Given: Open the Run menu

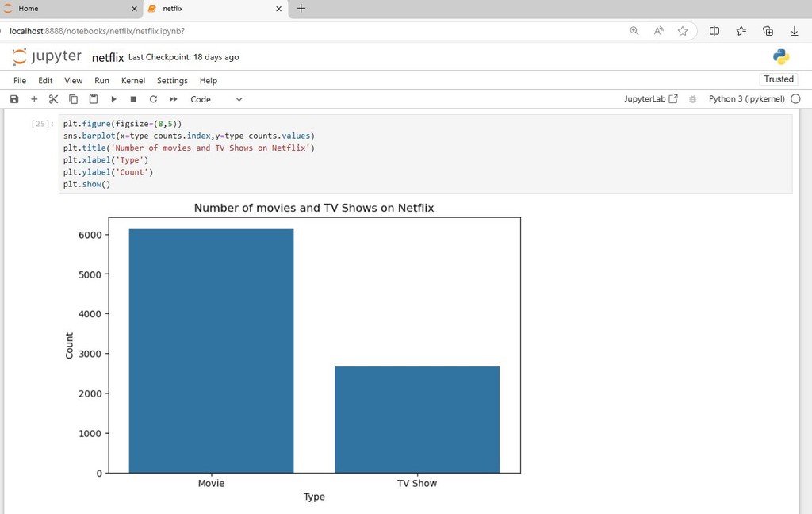Looking at the screenshot, I should click(x=101, y=80).
